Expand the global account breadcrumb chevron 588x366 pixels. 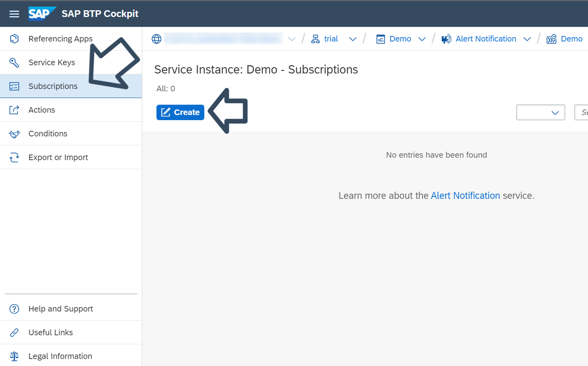click(x=292, y=39)
